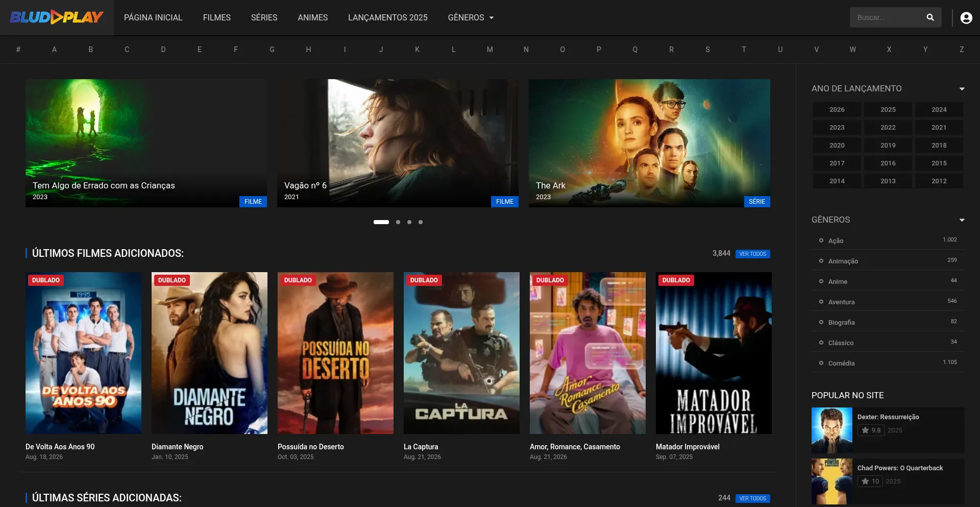Click the Matador Improvável title link
This screenshot has height=507, width=980.
pyautogui.click(x=688, y=447)
